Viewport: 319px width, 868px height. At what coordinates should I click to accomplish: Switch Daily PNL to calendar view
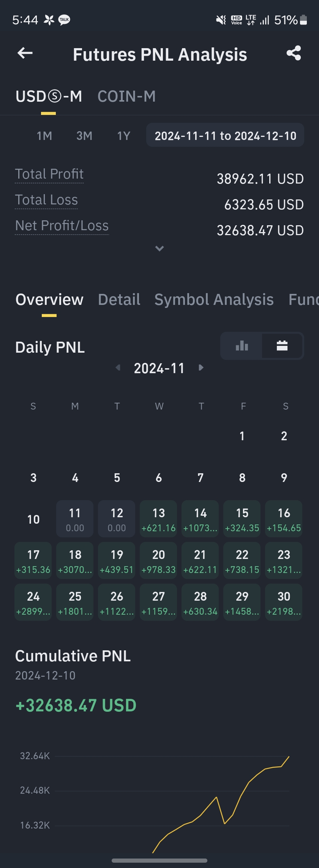(282, 346)
